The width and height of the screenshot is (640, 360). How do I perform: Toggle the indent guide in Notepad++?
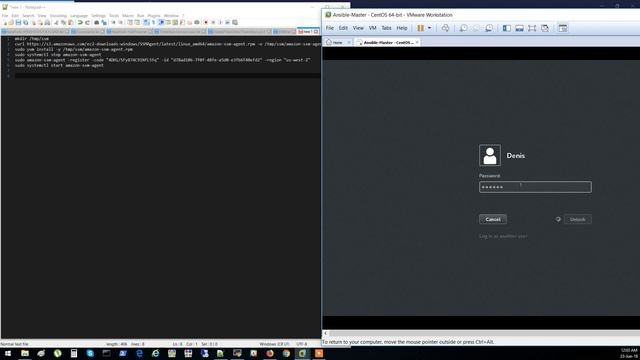coord(161,22)
